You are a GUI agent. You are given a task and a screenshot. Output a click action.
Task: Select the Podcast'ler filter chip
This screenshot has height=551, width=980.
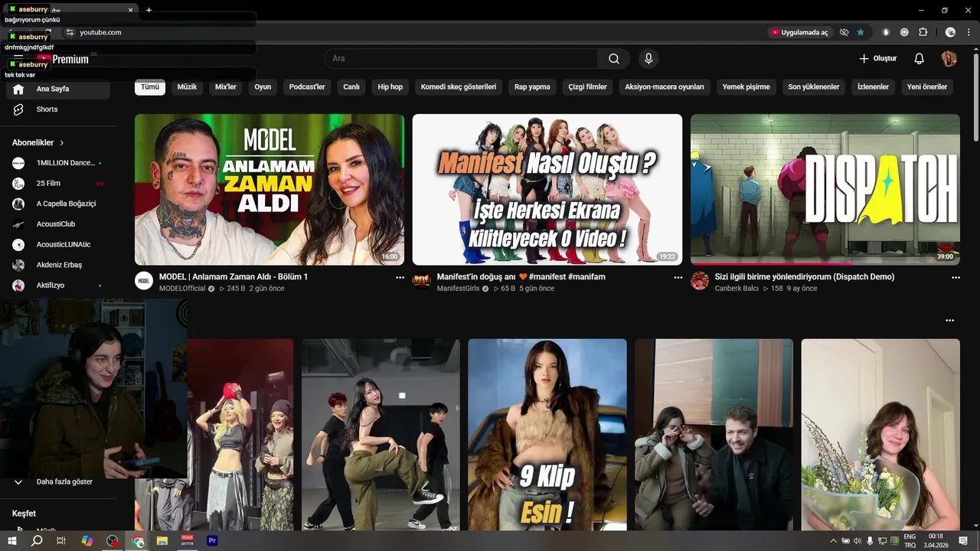click(x=307, y=87)
